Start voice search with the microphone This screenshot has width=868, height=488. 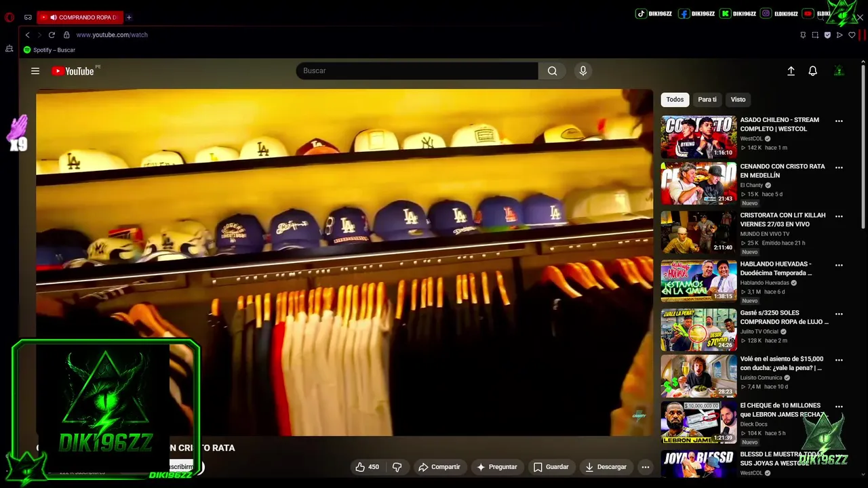click(583, 70)
